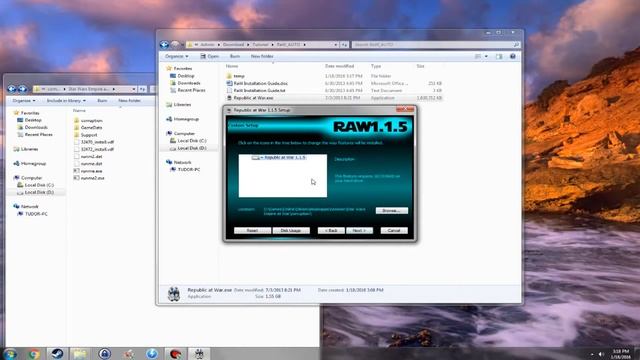This screenshot has width=640, height=360.
Task: Click the search field in the front Explorer window
Action: click(x=436, y=44)
